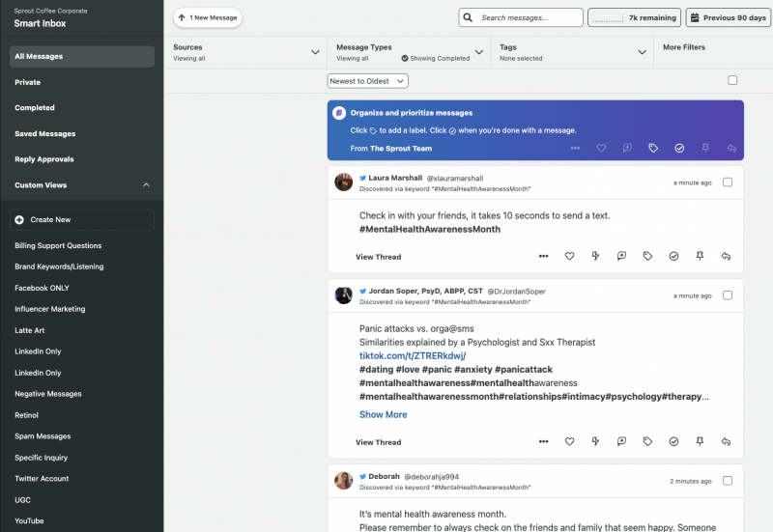Pin Jordan Soper's message

(700, 441)
